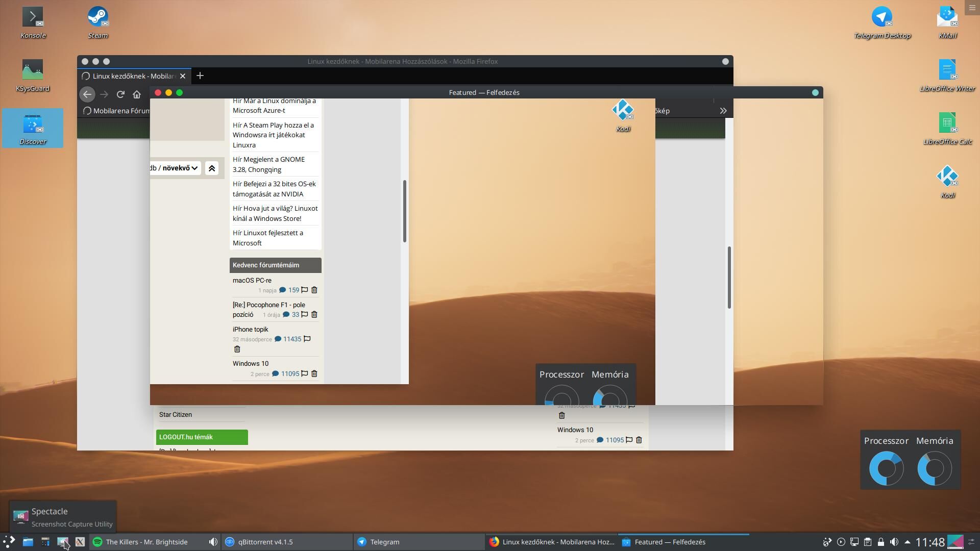Launch Steam from the desktop
The width and height of the screenshot is (980, 551).
pyautogui.click(x=97, y=18)
